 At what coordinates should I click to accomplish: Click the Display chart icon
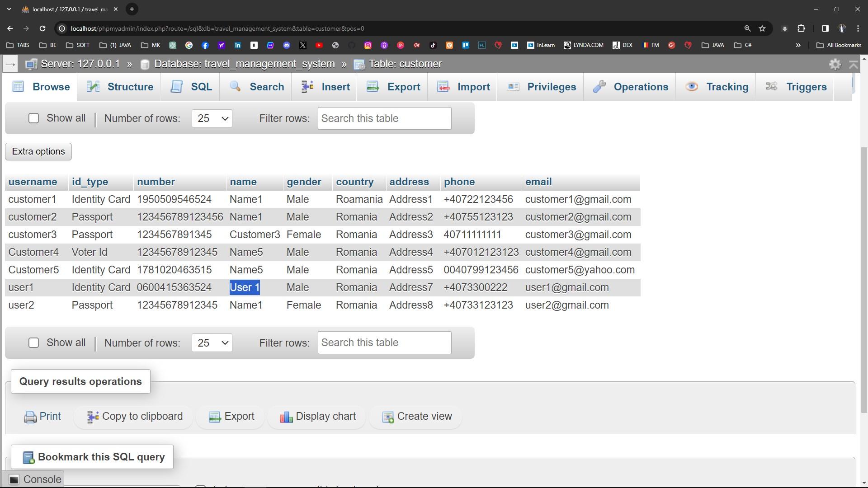pos(286,417)
